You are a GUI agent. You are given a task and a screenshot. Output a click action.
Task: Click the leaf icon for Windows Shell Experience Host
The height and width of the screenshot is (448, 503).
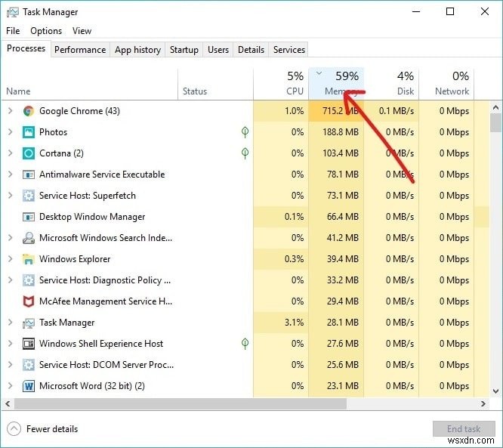pos(245,344)
